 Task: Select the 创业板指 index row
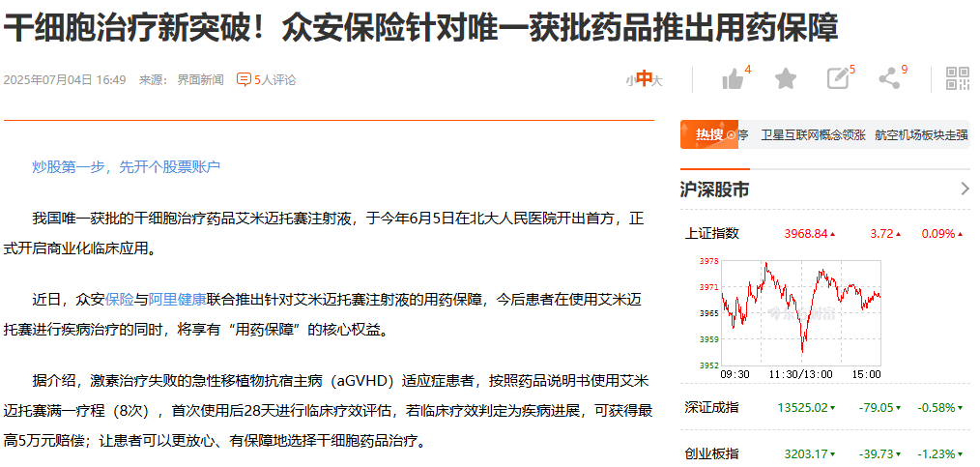click(x=711, y=453)
